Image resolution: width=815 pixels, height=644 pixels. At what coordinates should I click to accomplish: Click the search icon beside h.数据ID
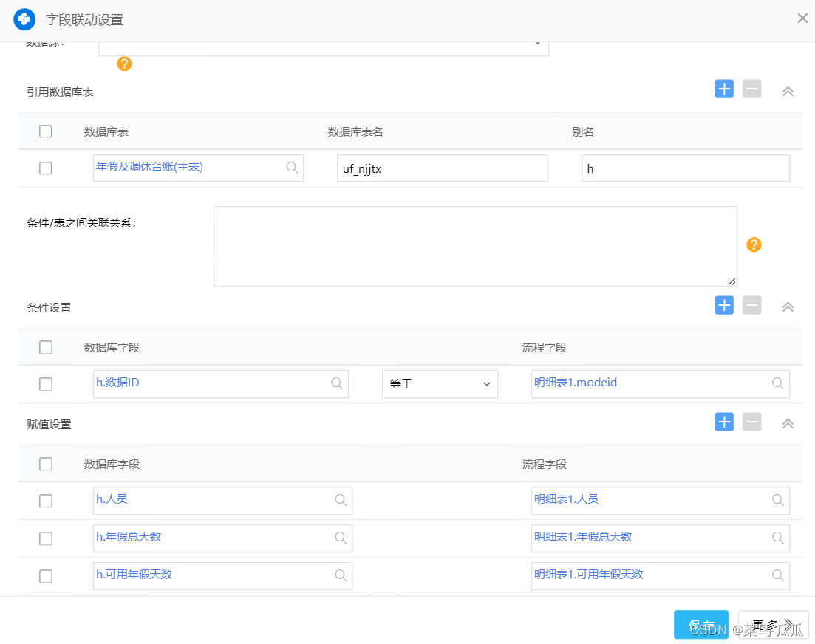tap(337, 383)
